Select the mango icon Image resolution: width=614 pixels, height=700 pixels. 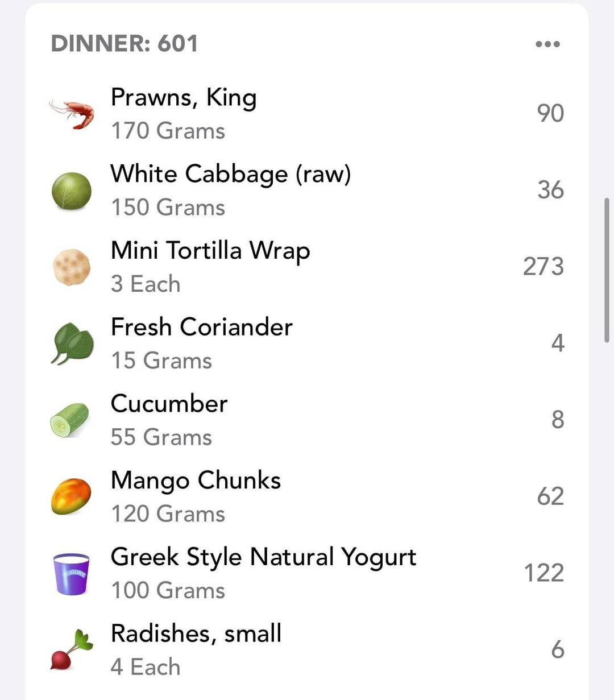click(x=71, y=496)
